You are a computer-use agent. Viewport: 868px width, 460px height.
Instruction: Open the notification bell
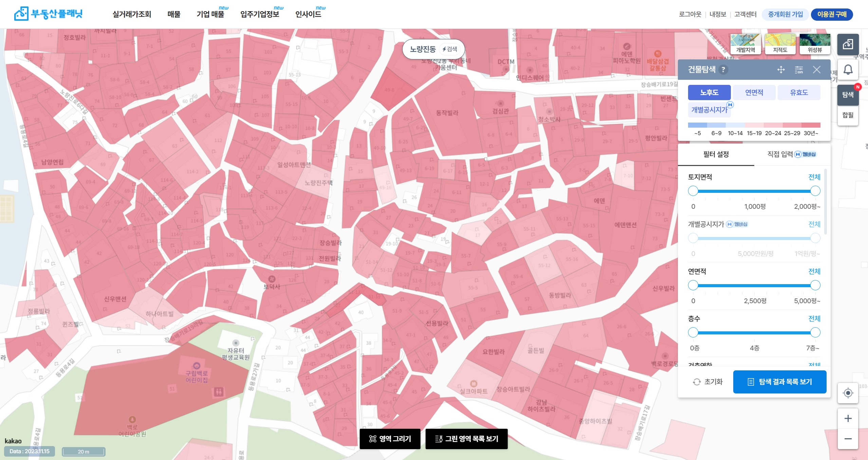pyautogui.click(x=848, y=70)
